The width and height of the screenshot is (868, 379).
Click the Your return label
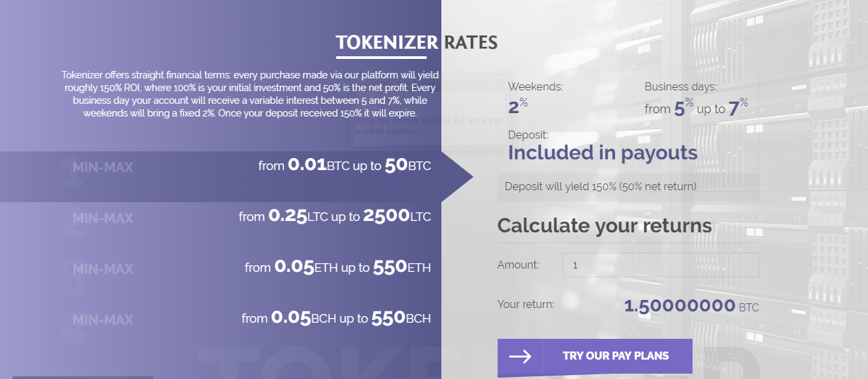pyautogui.click(x=526, y=305)
